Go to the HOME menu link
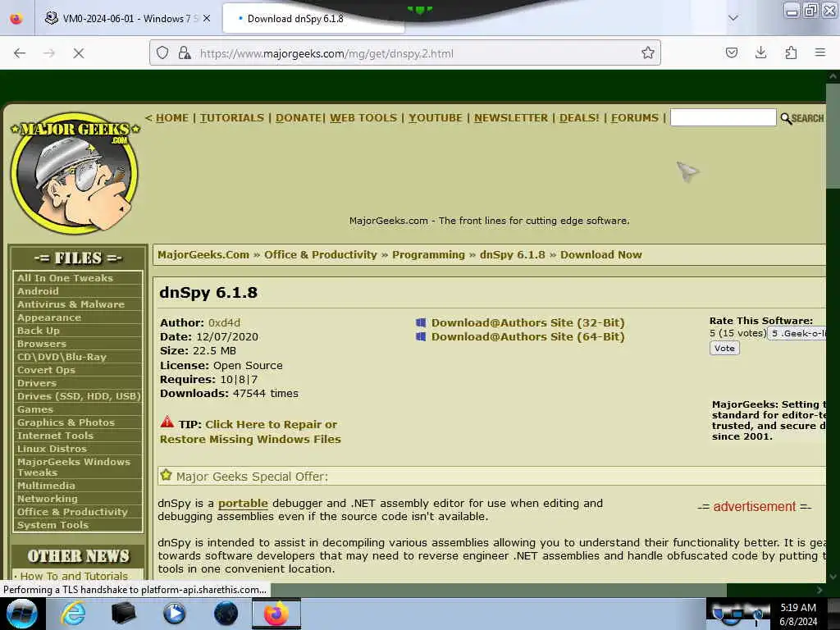Screen dimensions: 840x630 coord(172,118)
